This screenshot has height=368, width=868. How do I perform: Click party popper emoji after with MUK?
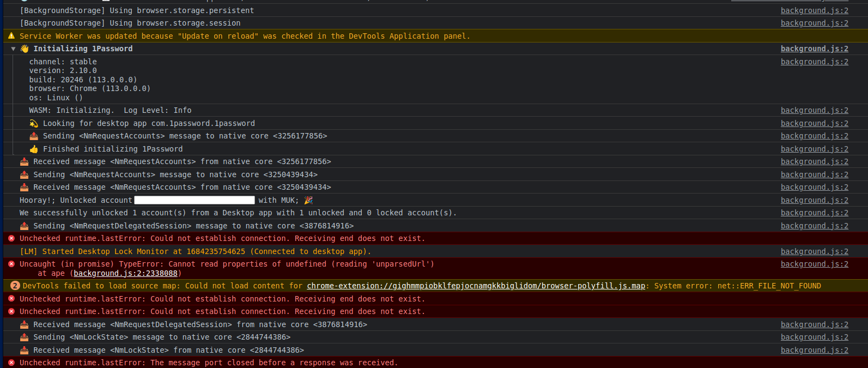[308, 200]
